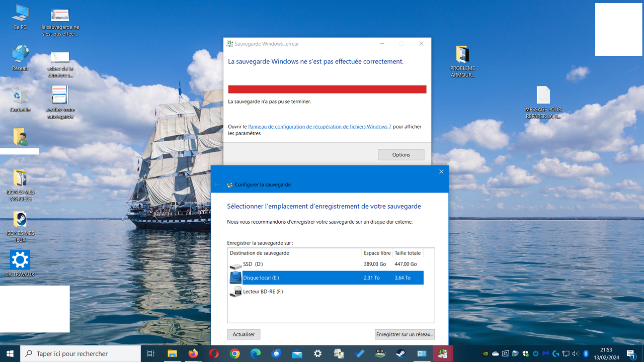Screen dimensions: 644x362
Task: Launch Google Chrome from the taskbar
Action: (x=234, y=354)
